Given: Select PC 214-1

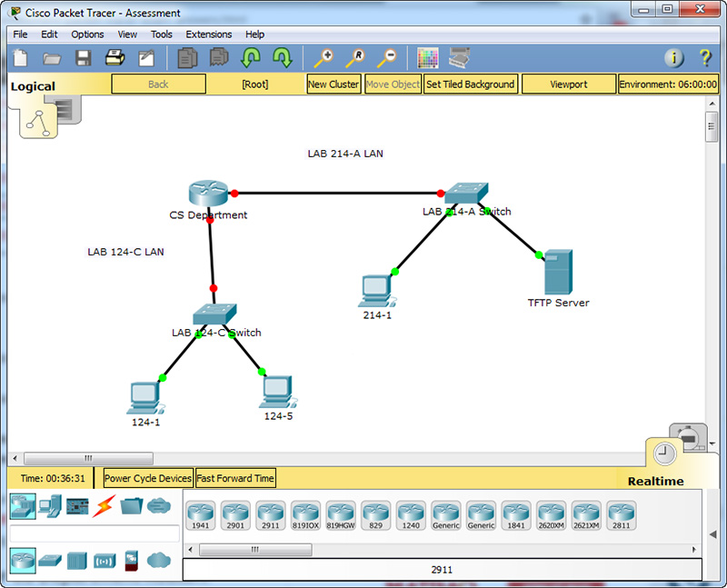Looking at the screenshot, I should [376, 291].
